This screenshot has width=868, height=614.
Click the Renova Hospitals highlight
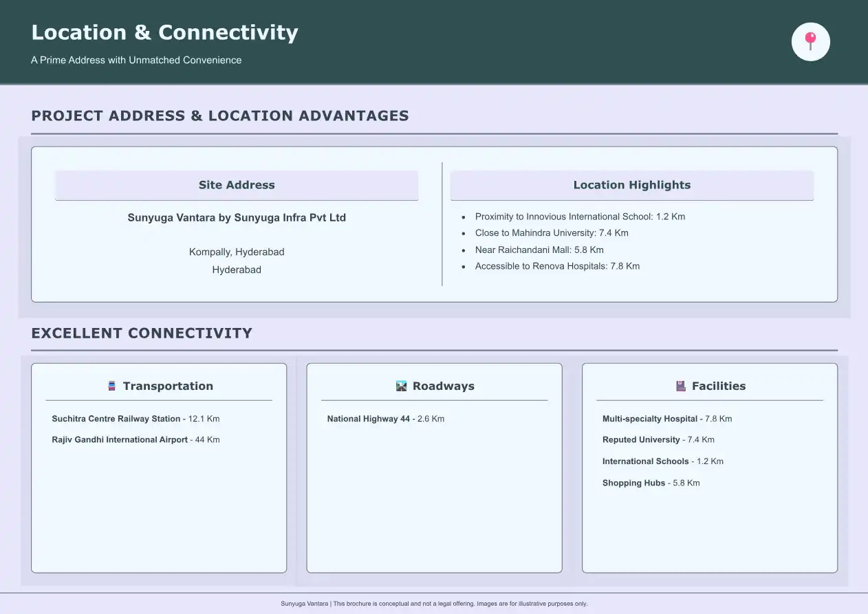tap(556, 266)
